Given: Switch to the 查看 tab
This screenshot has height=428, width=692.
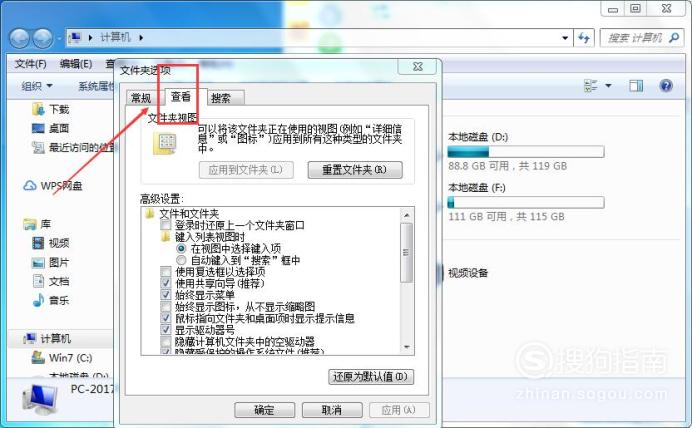Looking at the screenshot, I should [181, 97].
